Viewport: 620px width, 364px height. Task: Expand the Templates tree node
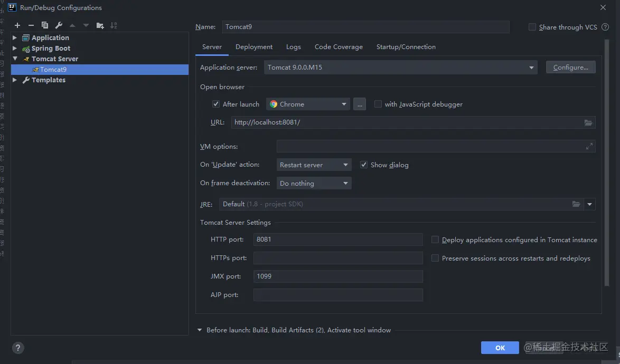click(x=15, y=80)
